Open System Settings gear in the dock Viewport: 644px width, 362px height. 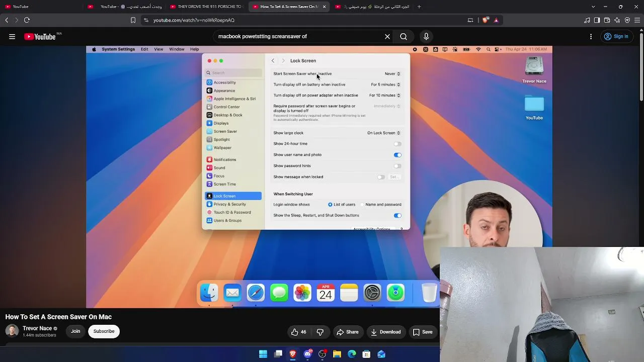click(372, 293)
